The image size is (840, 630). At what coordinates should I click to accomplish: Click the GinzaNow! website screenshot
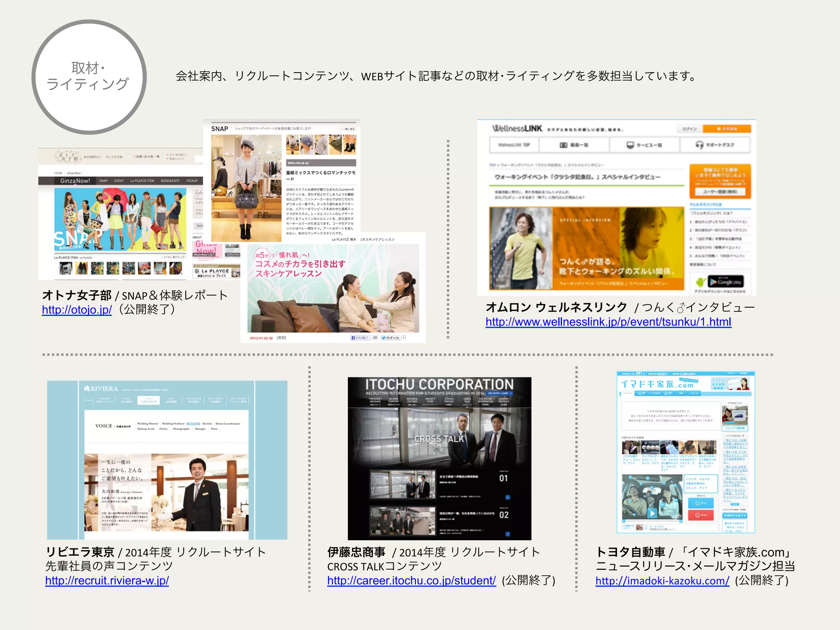pos(121,214)
